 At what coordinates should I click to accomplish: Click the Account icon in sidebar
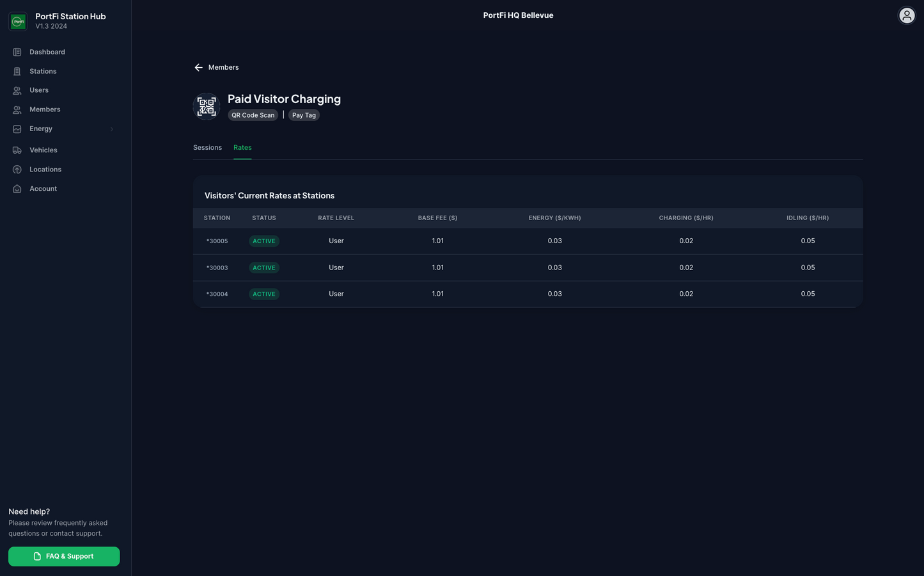(x=17, y=189)
